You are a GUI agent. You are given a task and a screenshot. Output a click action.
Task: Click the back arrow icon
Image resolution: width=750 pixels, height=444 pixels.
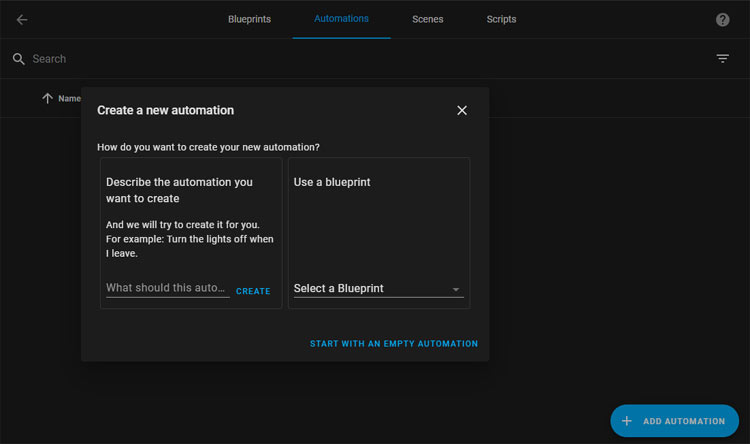pos(22,19)
